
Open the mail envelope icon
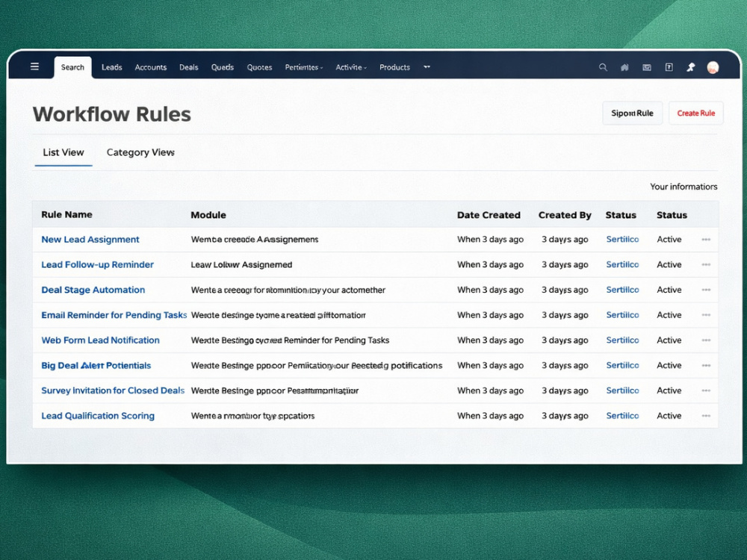pyautogui.click(x=646, y=67)
